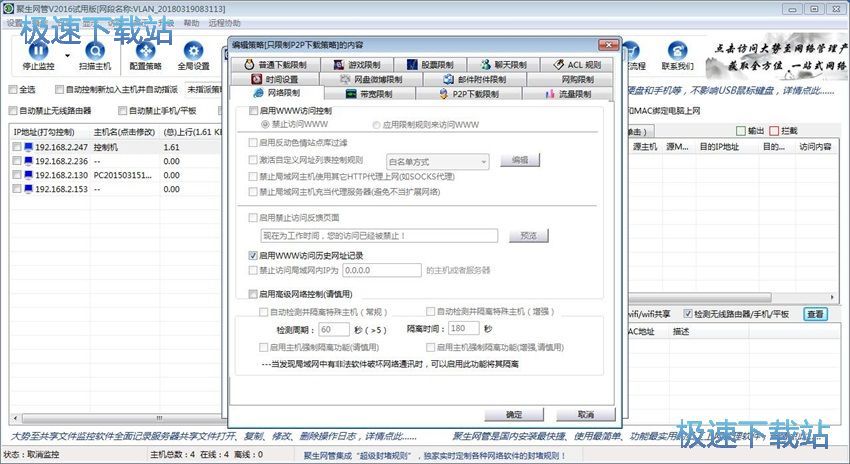Open the 流量限制 (traffic limit) tab

[568, 94]
